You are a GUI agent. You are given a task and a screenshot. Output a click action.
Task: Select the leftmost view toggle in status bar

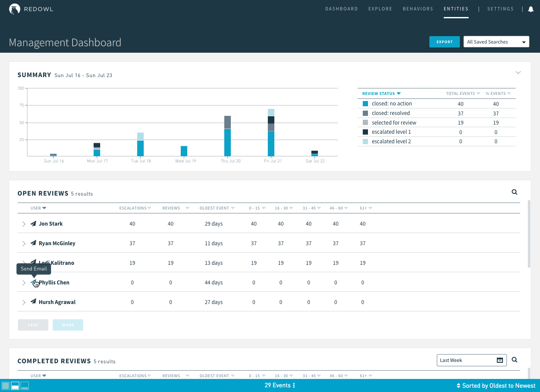click(x=6, y=385)
